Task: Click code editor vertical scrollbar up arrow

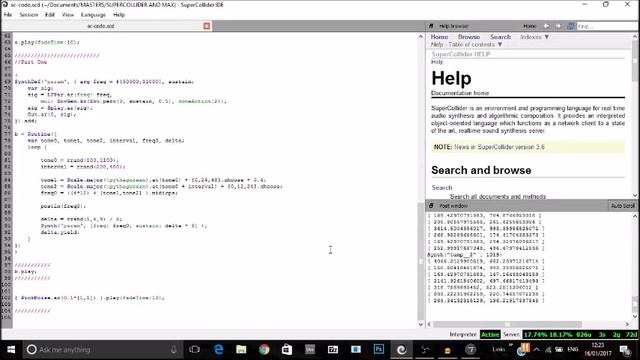Action: [x=420, y=37]
